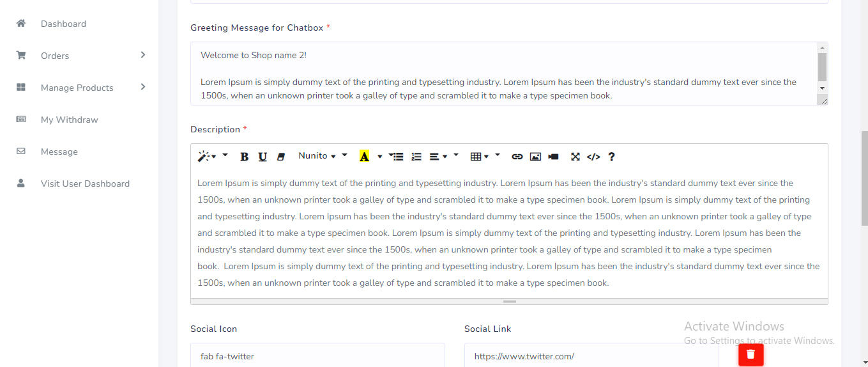The width and height of the screenshot is (868, 367).
Task: Apply the yellow text highlight color
Action: click(365, 157)
